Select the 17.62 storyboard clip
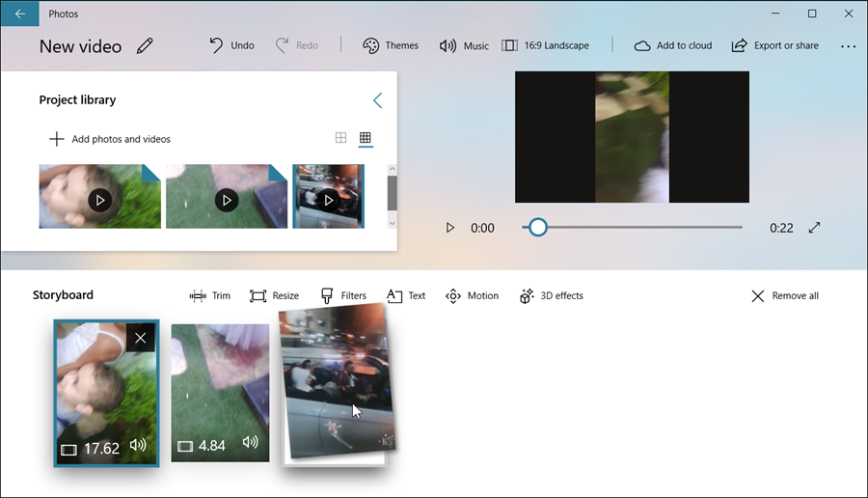The width and height of the screenshot is (868, 498). tap(106, 393)
